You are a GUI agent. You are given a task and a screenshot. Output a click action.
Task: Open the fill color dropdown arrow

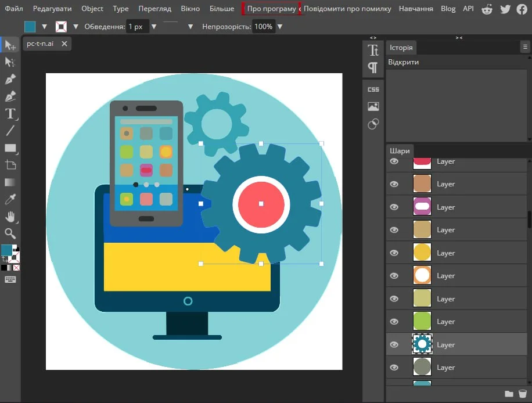point(44,27)
